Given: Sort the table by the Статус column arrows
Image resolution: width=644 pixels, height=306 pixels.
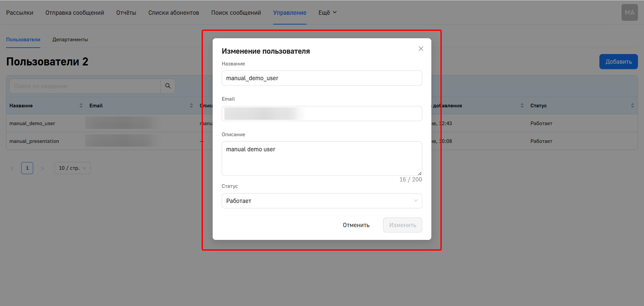Looking at the screenshot, I should point(633,105).
